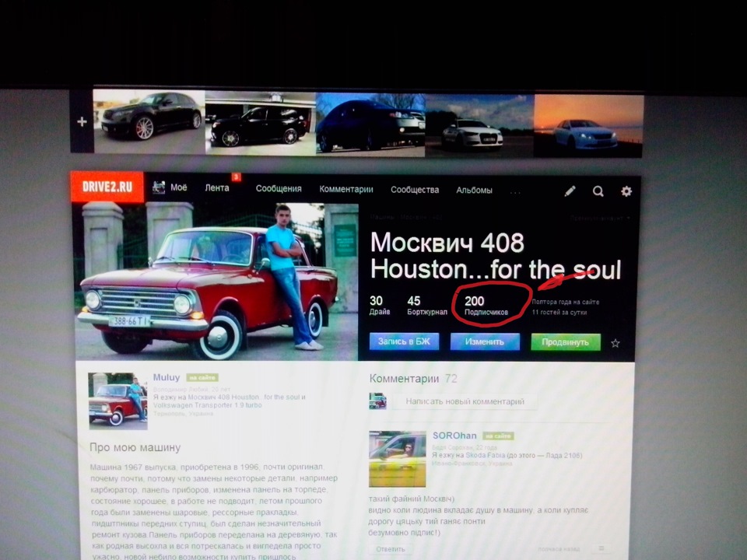Click the Про мою машину heading
This screenshot has width=747, height=560.
click(x=135, y=447)
